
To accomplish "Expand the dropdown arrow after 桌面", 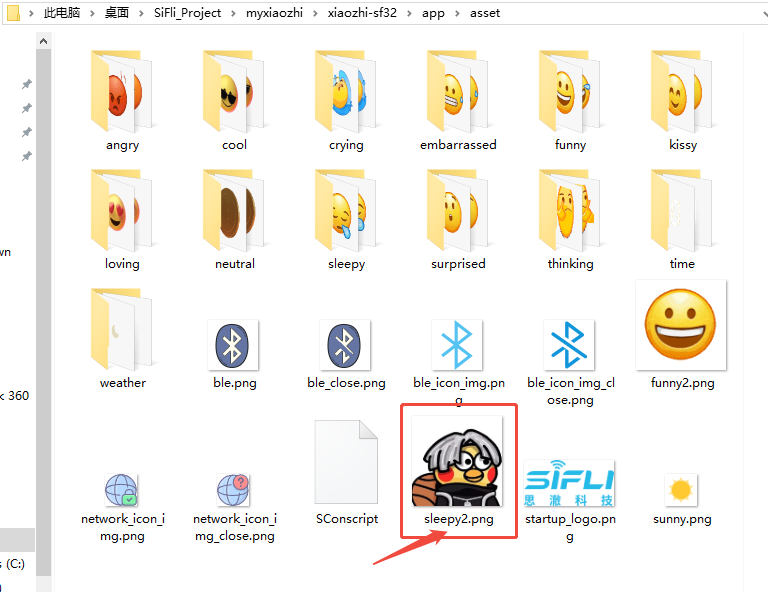I will pos(141,13).
